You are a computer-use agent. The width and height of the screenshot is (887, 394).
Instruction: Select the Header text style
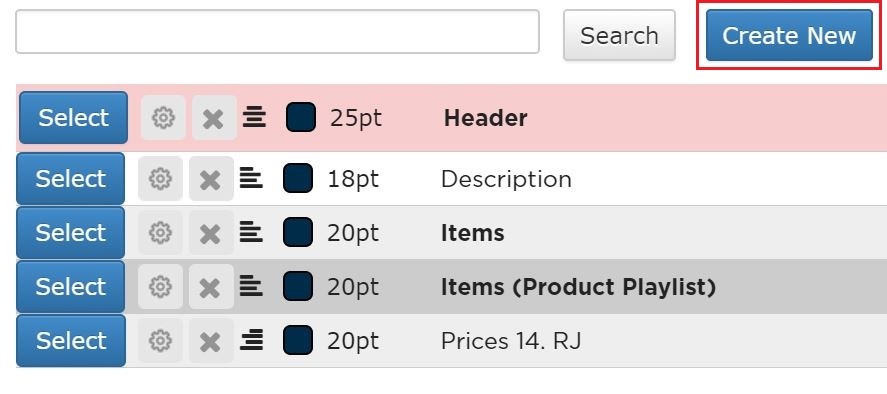(74, 118)
